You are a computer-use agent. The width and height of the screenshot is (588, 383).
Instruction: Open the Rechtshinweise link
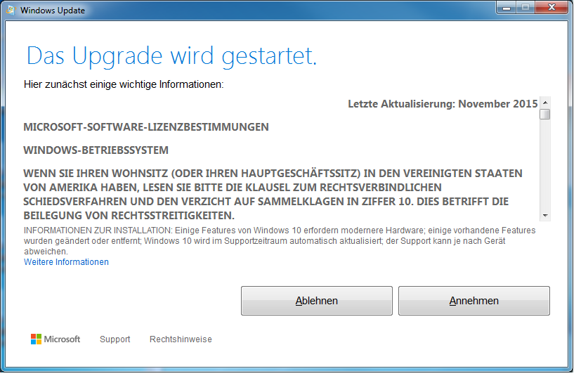pyautogui.click(x=181, y=339)
